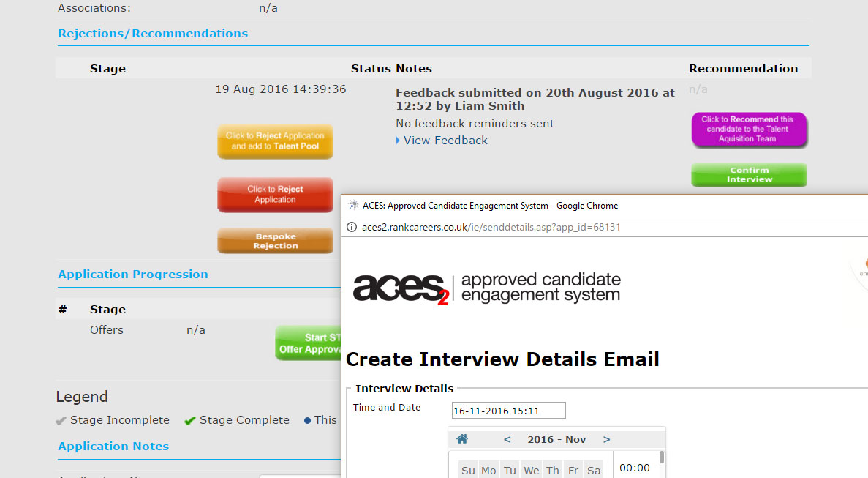This screenshot has height=478, width=868.
Task: Advance to next month in calendar
Action: click(606, 439)
